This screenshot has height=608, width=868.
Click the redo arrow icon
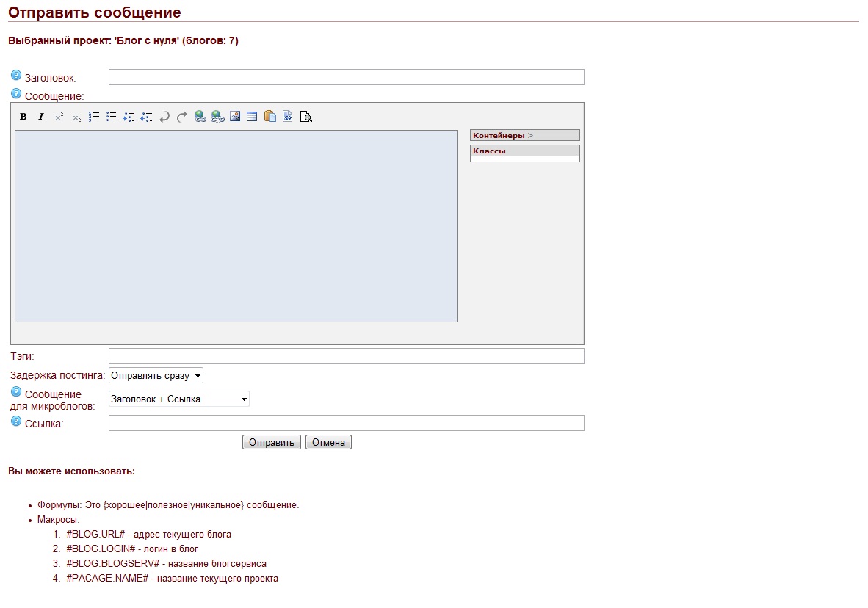[x=182, y=117]
